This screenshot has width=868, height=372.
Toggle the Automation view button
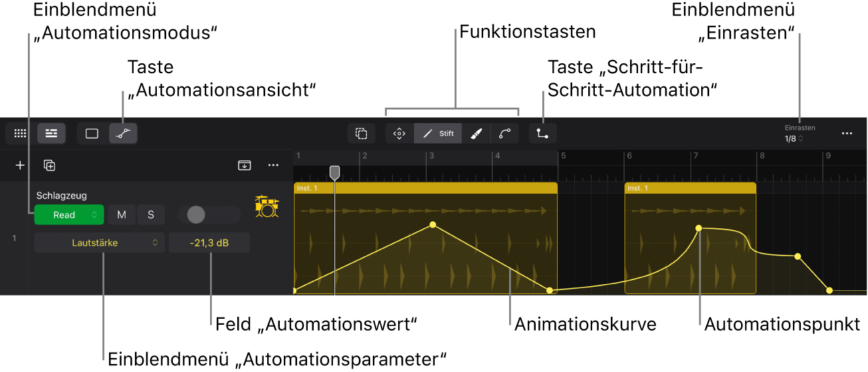point(123,133)
